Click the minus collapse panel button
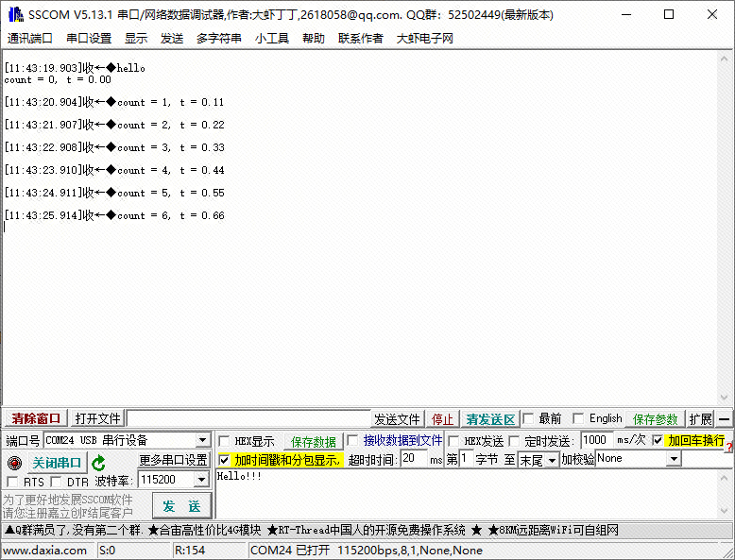Viewport: 735px width, 560px height. [724, 419]
